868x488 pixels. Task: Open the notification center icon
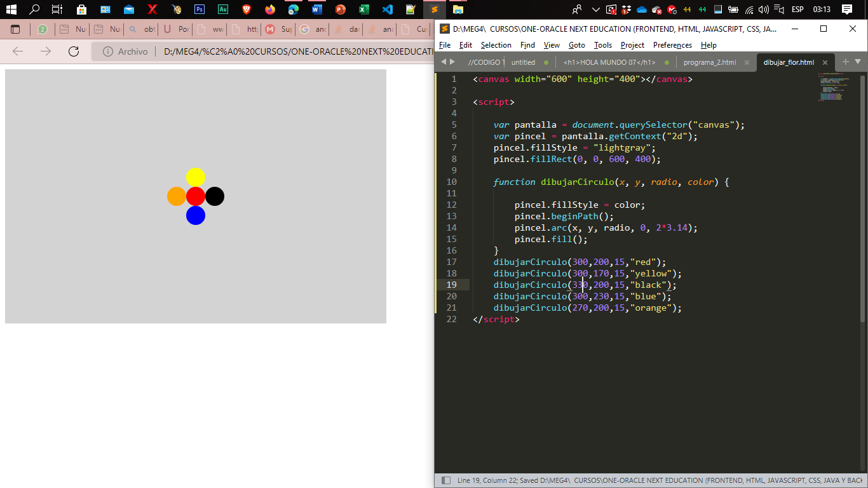(847, 10)
